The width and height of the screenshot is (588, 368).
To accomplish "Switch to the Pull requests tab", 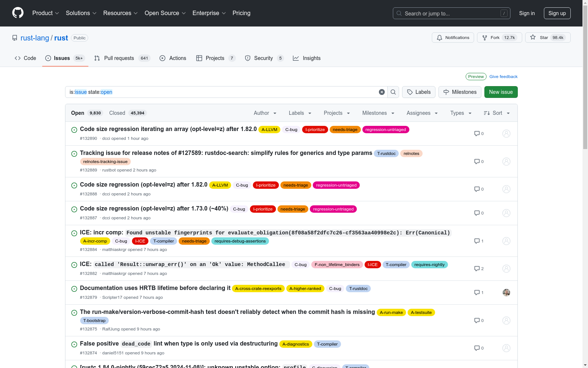I will click(122, 58).
